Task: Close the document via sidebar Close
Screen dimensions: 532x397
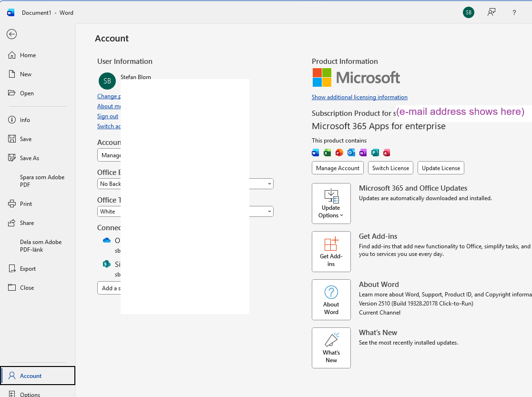Action: point(37,287)
